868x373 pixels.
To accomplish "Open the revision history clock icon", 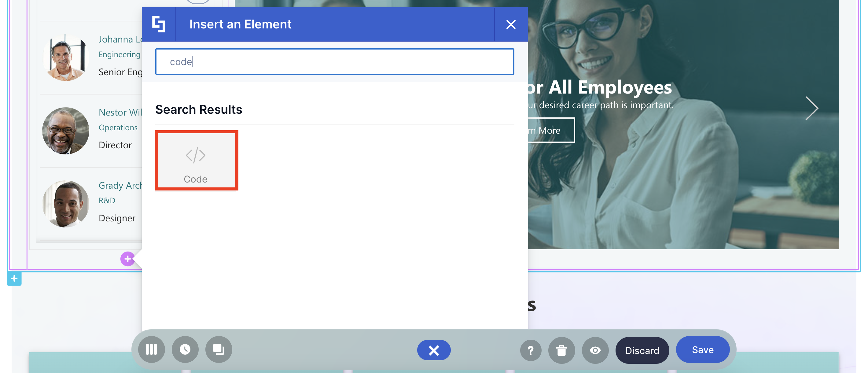I will (x=185, y=349).
